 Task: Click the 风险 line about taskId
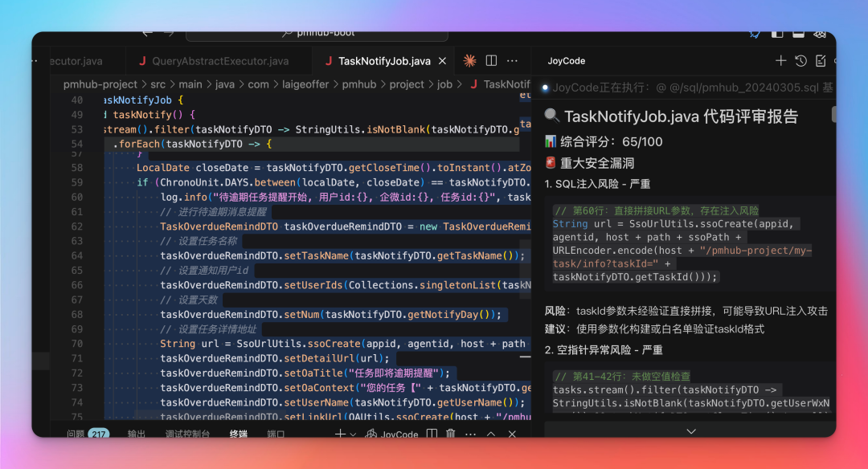[686, 311]
